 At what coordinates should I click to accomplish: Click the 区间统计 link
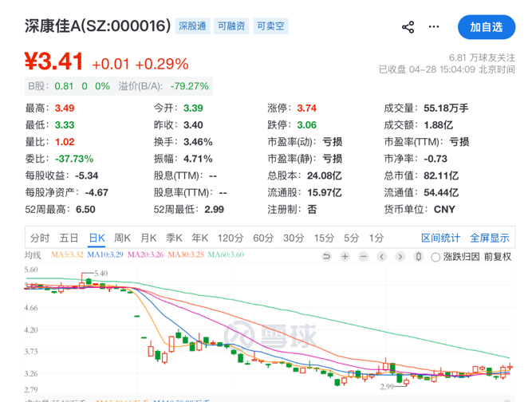point(440,238)
